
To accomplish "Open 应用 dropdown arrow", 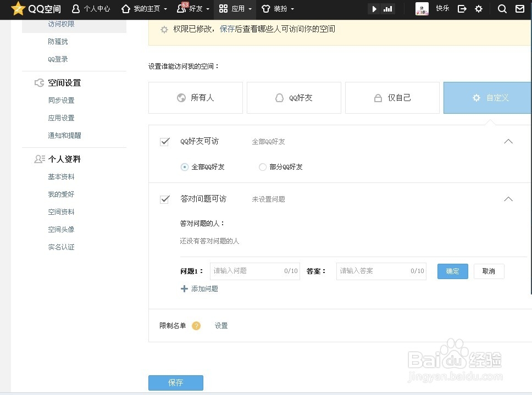I will point(250,9).
